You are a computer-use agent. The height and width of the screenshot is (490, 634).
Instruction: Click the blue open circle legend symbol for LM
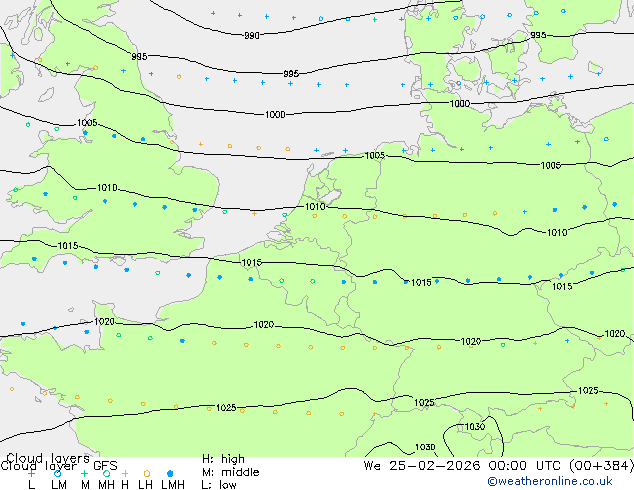coord(58,473)
